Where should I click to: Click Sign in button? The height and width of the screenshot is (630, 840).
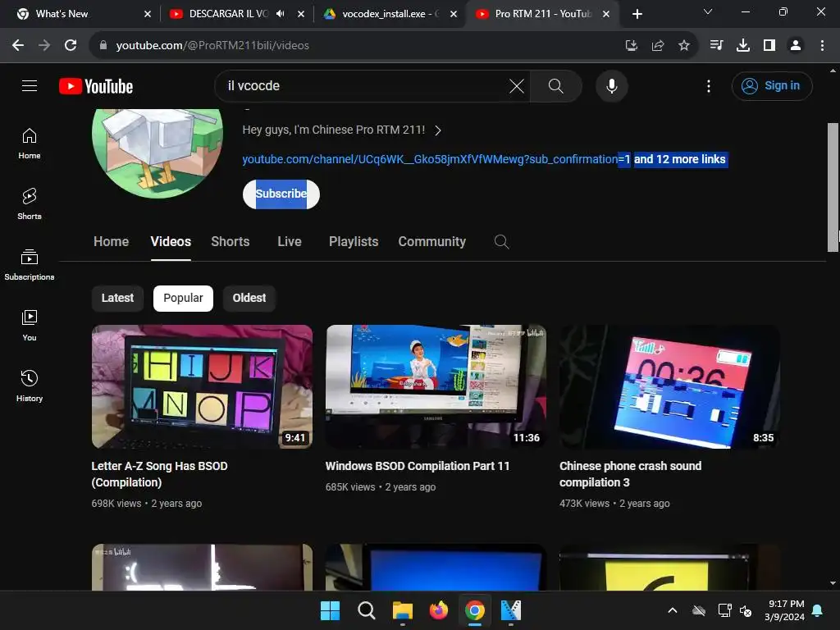[772, 85]
